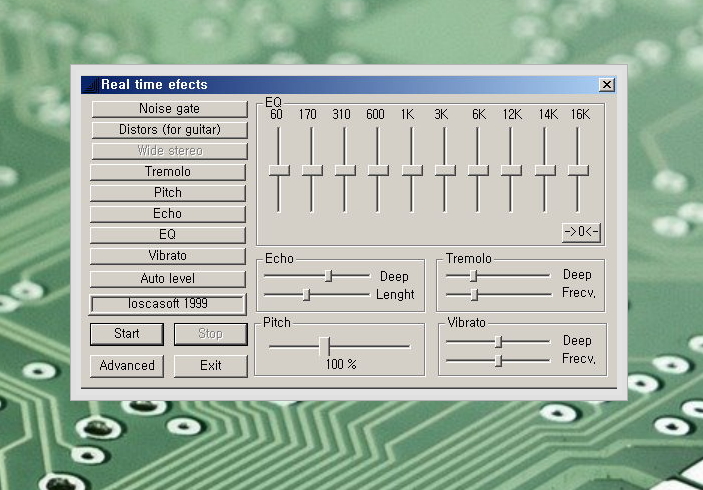703x490 pixels.
Task: Toggle the Vibrato effect button
Action: click(x=168, y=256)
